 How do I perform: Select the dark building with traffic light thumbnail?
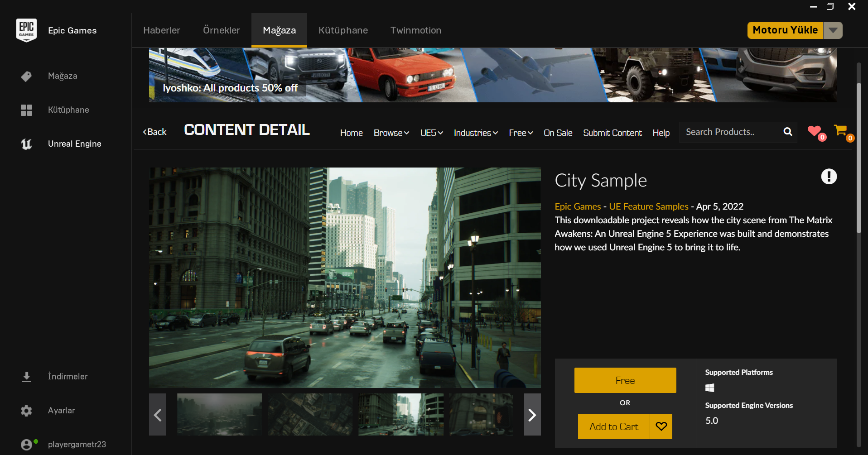pyautogui.click(x=481, y=414)
